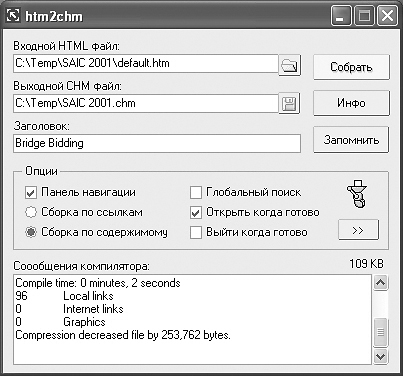Click the '0 Graphics' line
This screenshot has height=376, width=403.
point(60,322)
